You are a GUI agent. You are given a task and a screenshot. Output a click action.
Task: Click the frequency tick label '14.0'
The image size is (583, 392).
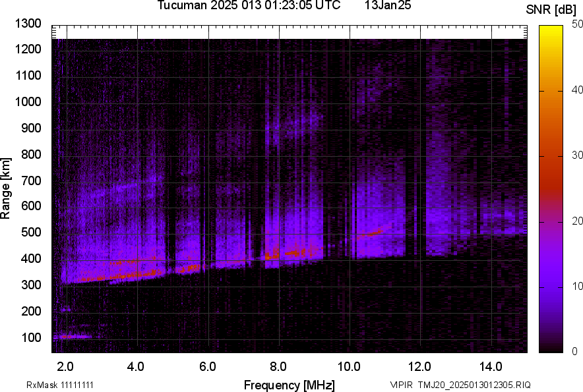[x=491, y=366]
